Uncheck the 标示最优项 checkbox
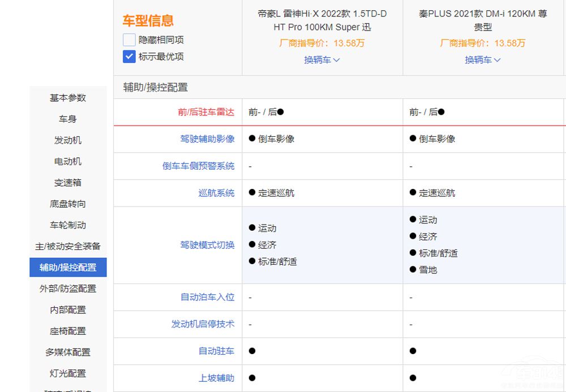This screenshot has width=566, height=392. point(129,57)
